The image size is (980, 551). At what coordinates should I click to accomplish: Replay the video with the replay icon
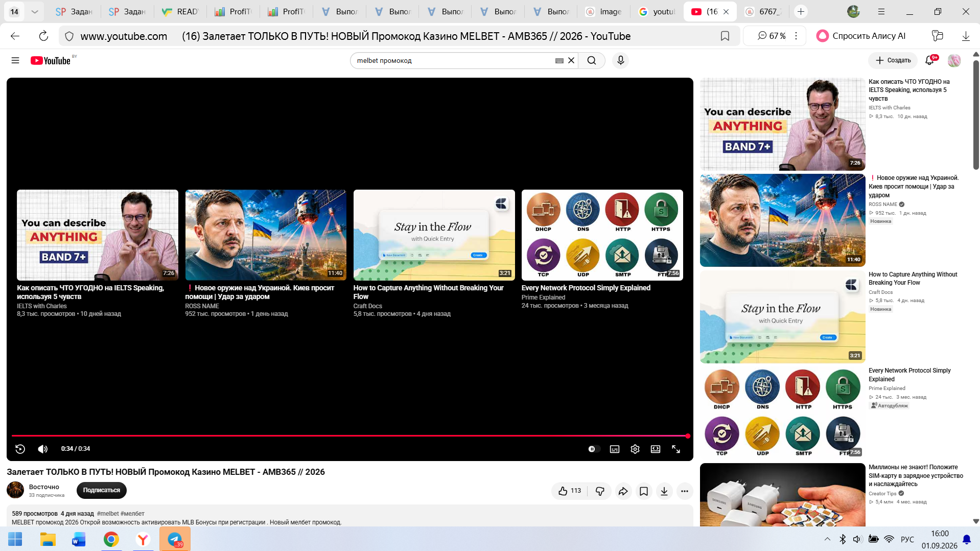[20, 449]
